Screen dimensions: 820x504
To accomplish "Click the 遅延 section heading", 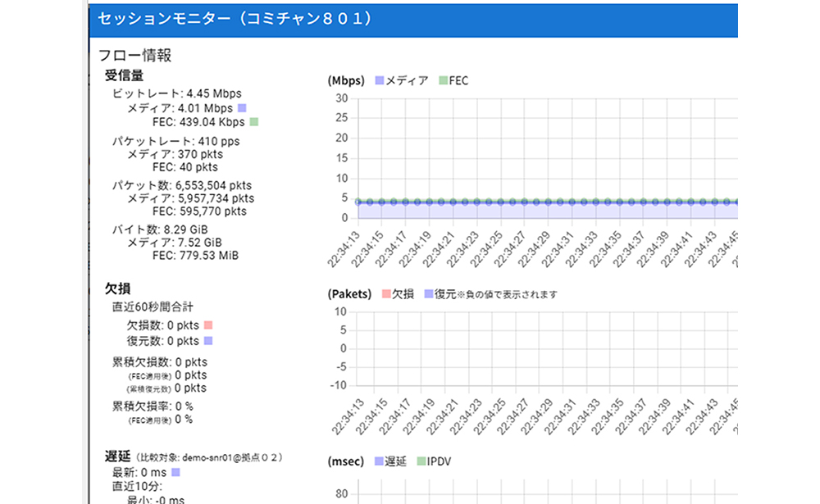I will click(118, 456).
